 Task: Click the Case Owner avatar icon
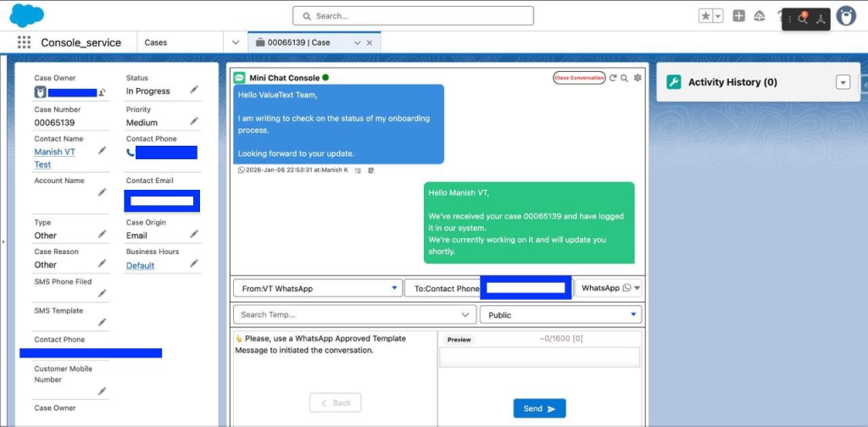coord(40,92)
